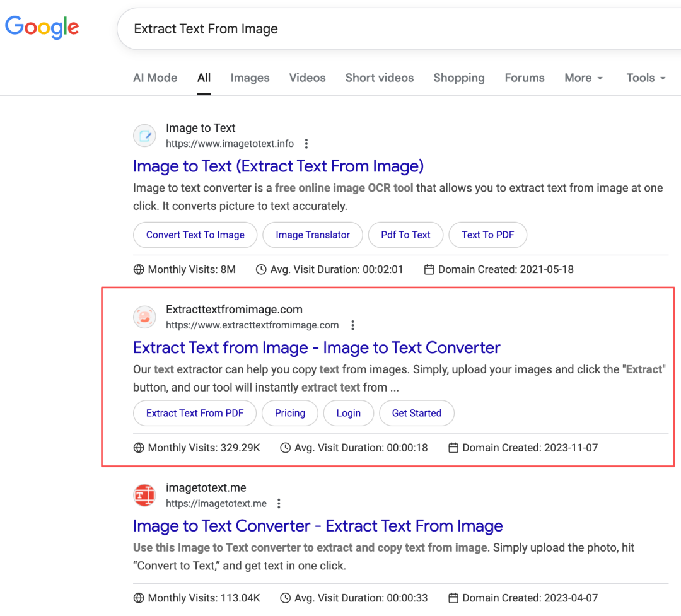Viewport: 681px width, 616px height.
Task: Click the 'Image to Text' site name
Action: click(x=201, y=128)
